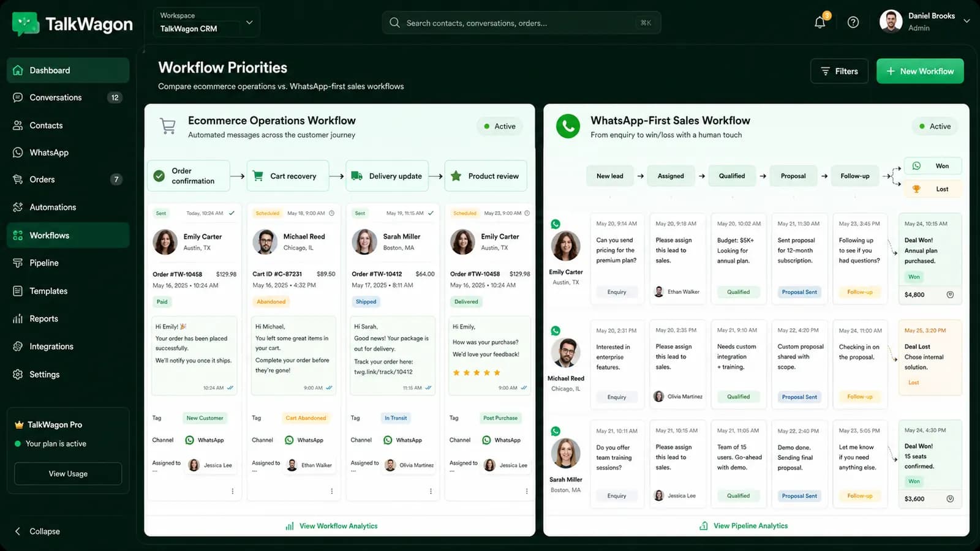Click the Product review star icon
Image resolution: width=980 pixels, height=551 pixels.
click(456, 176)
